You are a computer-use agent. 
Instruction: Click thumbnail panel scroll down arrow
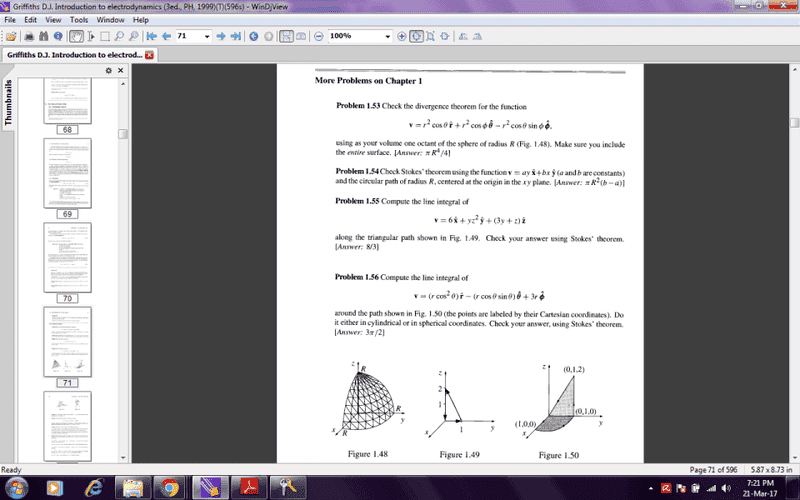(x=123, y=458)
